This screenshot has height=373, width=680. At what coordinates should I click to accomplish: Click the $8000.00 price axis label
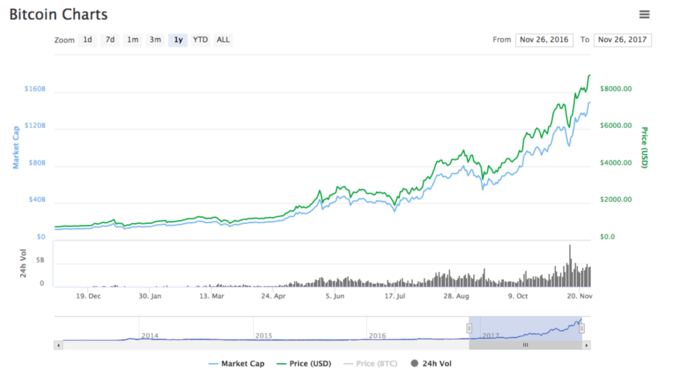coord(616,89)
